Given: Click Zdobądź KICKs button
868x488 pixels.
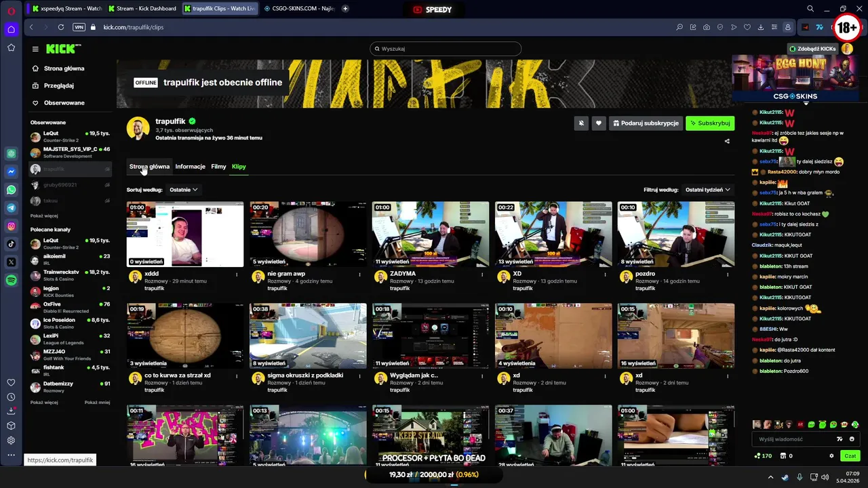Looking at the screenshot, I should 812,49.
